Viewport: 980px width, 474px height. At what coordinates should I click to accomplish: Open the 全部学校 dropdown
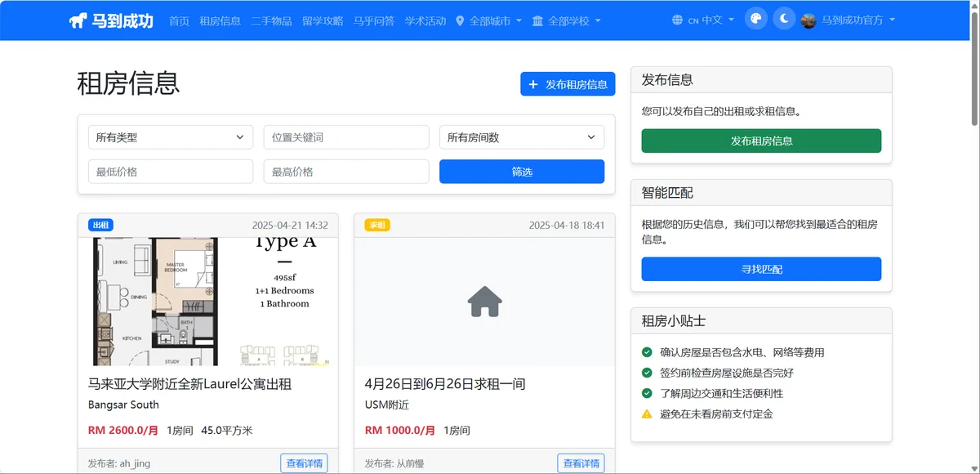coord(566,20)
